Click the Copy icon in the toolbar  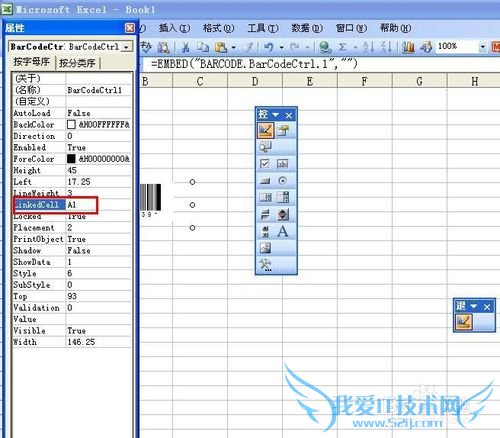pos(203,47)
